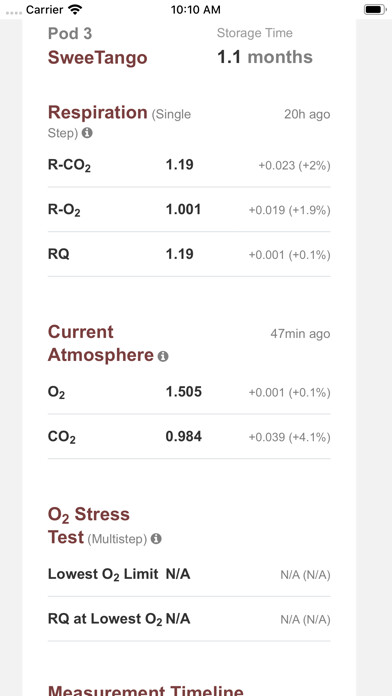Screen dimensions: 392x696
Task: Tap the Pod 3 label
Action: pyautogui.click(x=70, y=34)
